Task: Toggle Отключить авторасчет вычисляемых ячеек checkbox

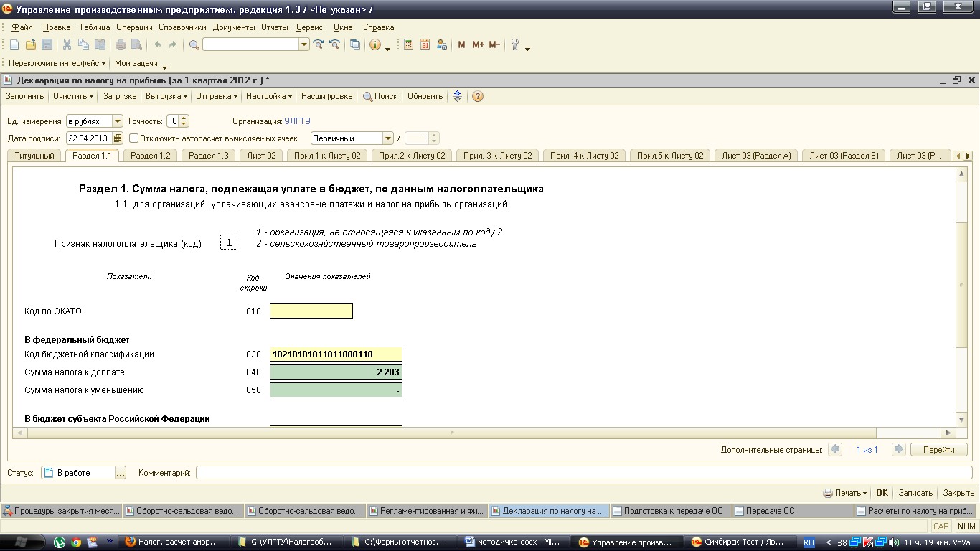Action: pos(134,138)
